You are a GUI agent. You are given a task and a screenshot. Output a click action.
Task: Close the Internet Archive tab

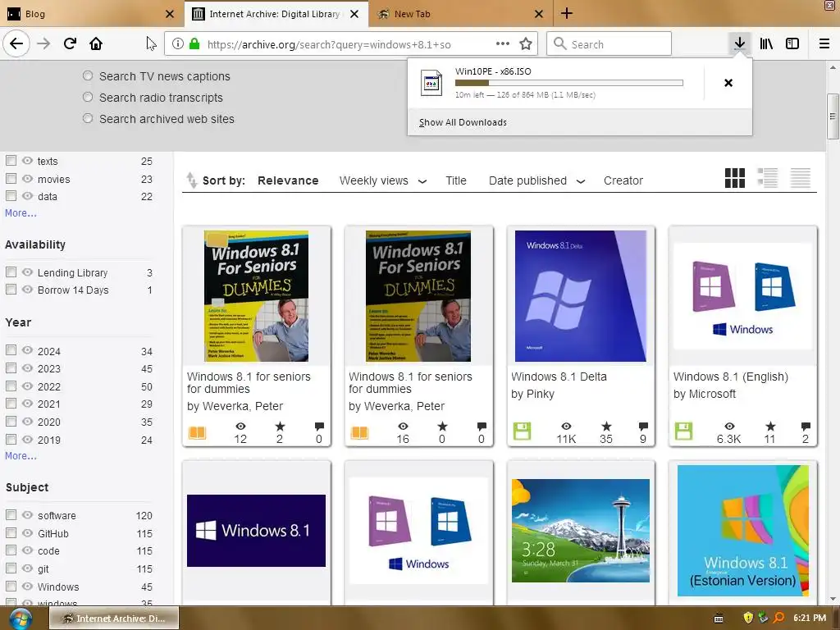[x=354, y=14]
